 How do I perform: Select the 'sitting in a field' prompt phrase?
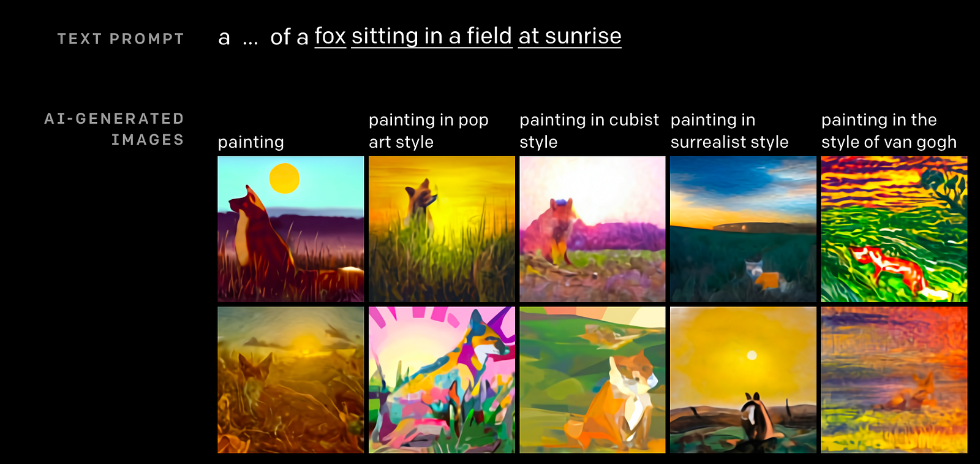coord(431,36)
